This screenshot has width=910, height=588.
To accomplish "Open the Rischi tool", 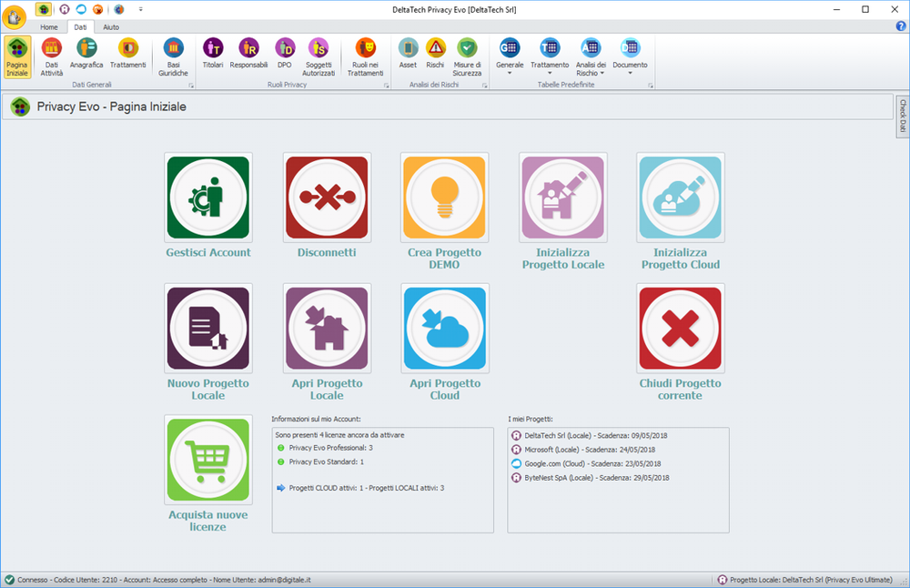I will pos(435,55).
